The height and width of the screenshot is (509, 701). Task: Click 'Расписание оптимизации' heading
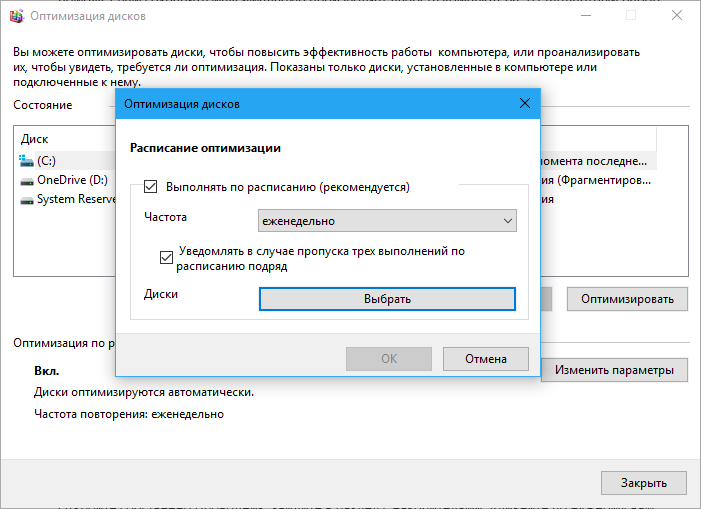(205, 148)
